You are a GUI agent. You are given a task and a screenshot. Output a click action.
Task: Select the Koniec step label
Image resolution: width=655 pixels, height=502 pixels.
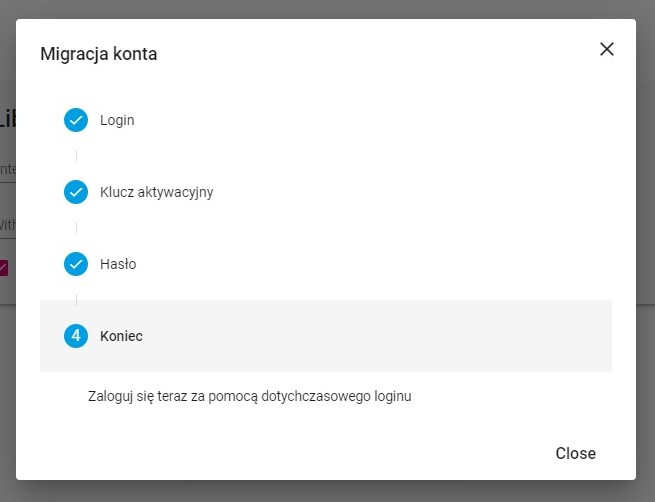tap(121, 336)
